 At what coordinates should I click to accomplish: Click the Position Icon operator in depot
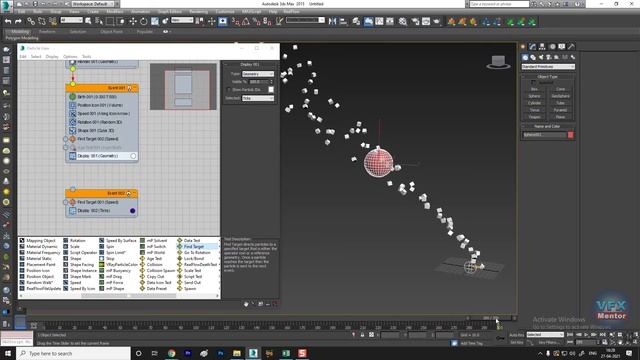tap(35, 271)
